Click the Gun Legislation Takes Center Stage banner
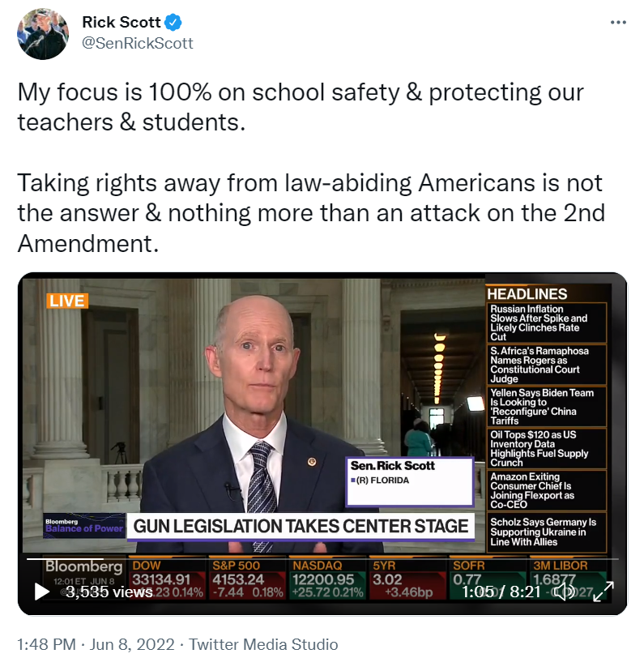 click(301, 526)
